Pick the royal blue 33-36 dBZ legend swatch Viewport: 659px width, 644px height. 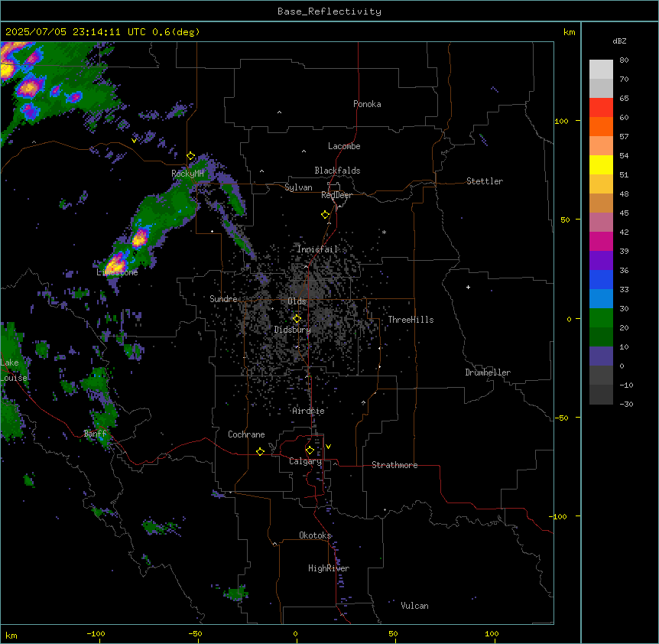tap(601, 279)
